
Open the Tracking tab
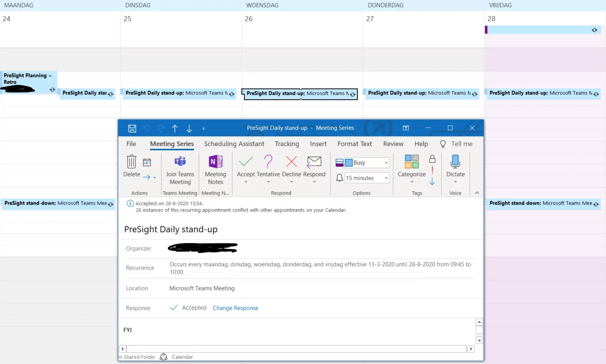[287, 144]
